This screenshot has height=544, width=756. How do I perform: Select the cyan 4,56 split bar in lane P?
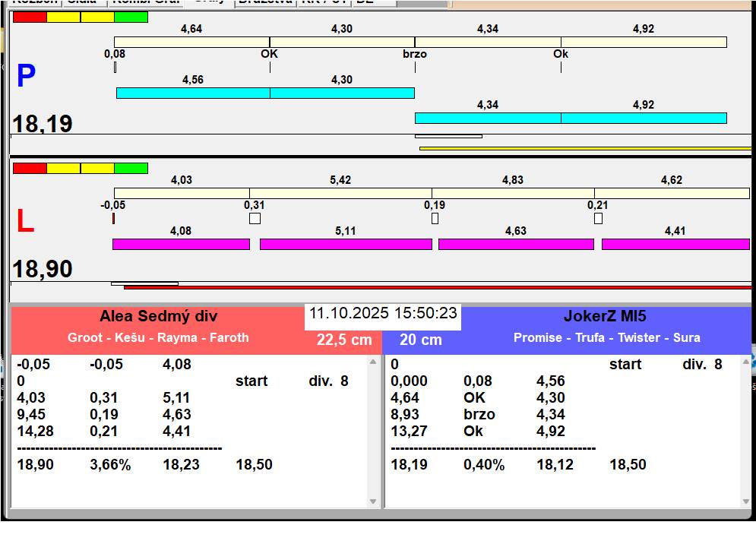(x=193, y=93)
